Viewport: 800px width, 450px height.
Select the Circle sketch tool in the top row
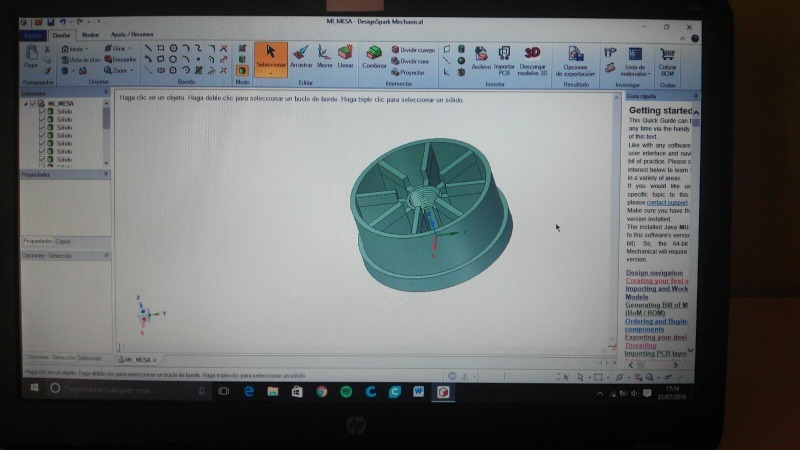pyautogui.click(x=173, y=48)
